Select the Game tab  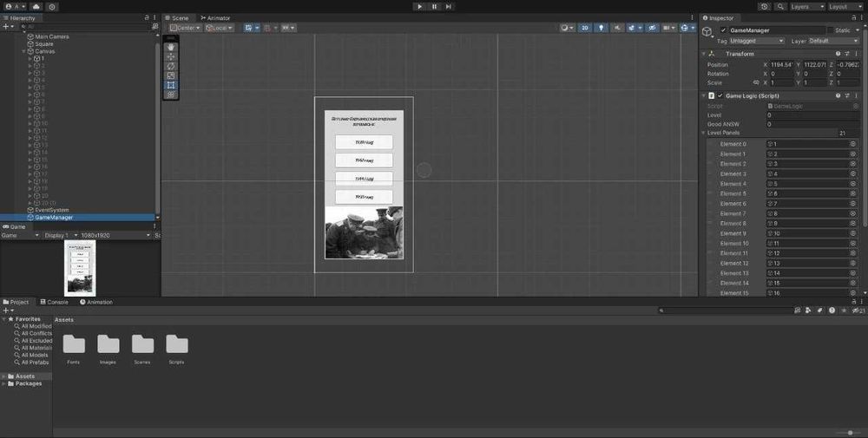(14, 226)
